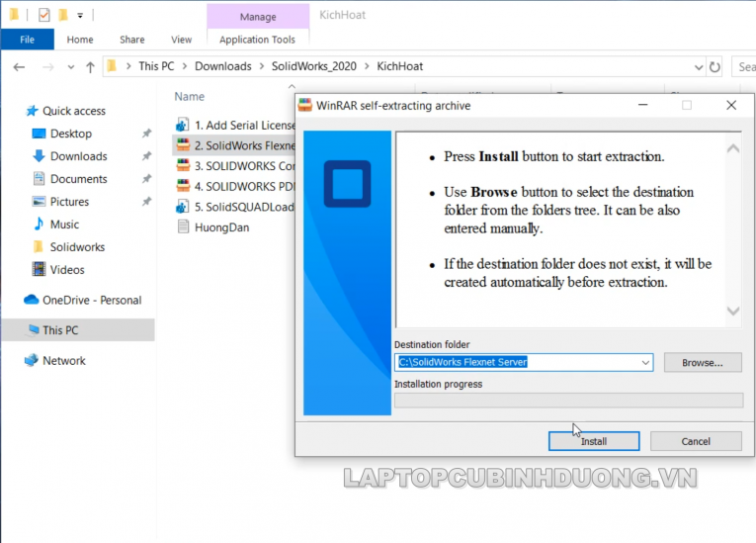Click the Explorer search box
756x543 pixels.
pyautogui.click(x=744, y=66)
